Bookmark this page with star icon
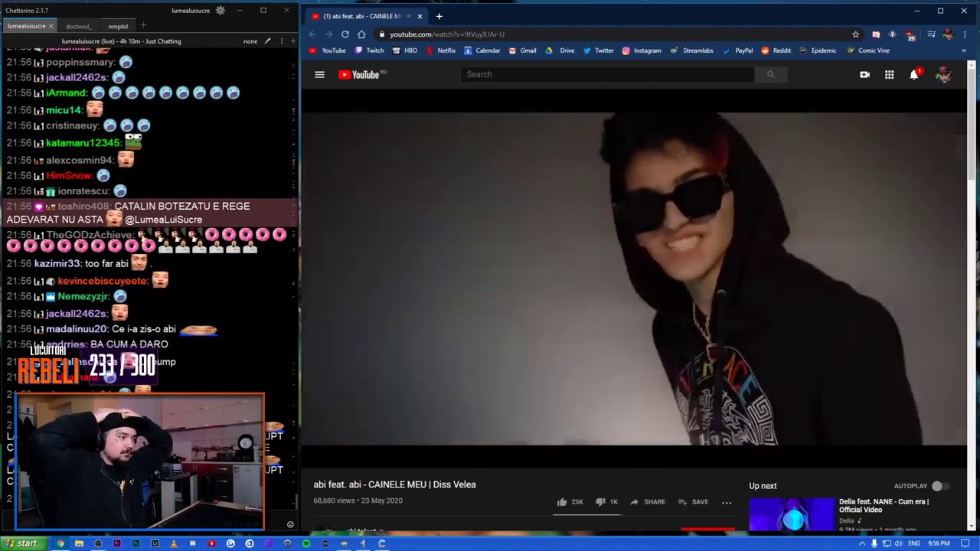Viewport: 980px width, 551px height. [855, 34]
